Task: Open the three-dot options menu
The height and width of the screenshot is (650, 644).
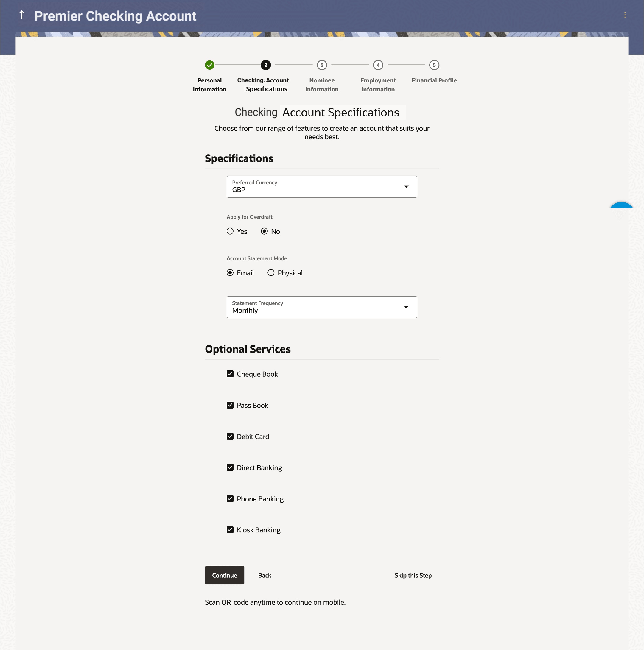Action: point(624,15)
